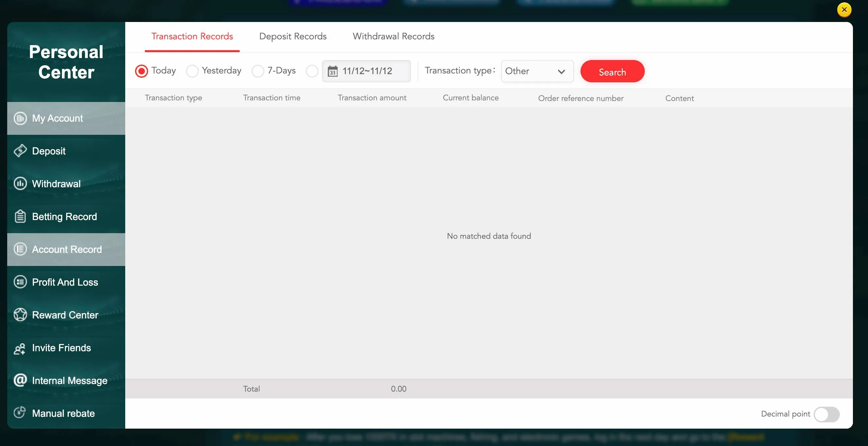Click the Total 0.00 value
The width and height of the screenshot is (868, 446).
[x=399, y=389]
